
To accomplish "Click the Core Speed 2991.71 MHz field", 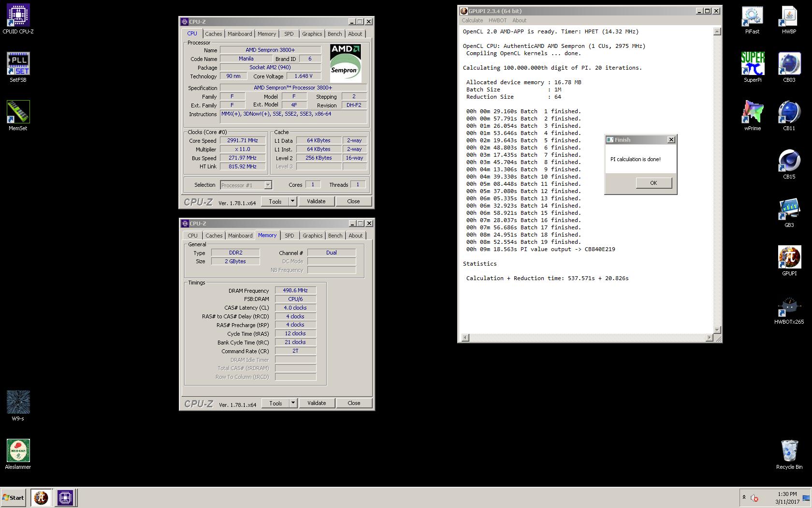I will [x=243, y=140].
